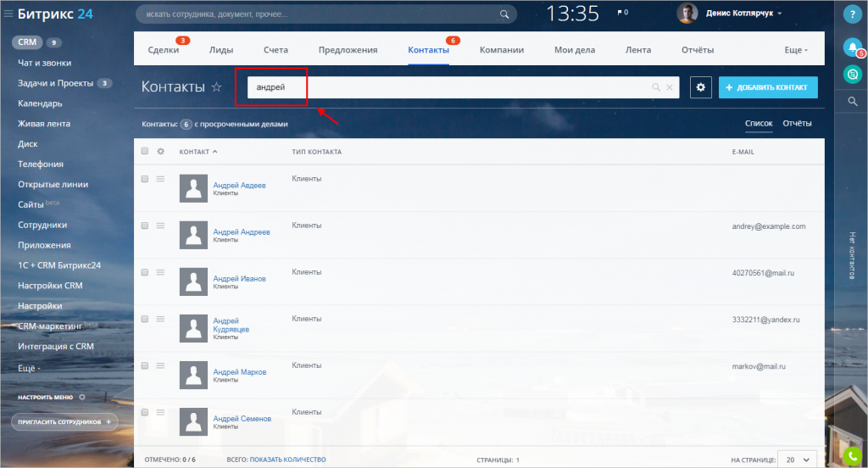Open the Мои дела tab
Screen dimensions: 868x468
coord(575,50)
